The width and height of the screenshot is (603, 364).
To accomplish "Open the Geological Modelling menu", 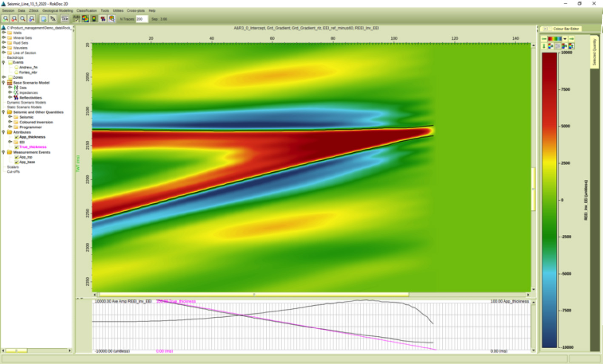I will pyautogui.click(x=57, y=11).
